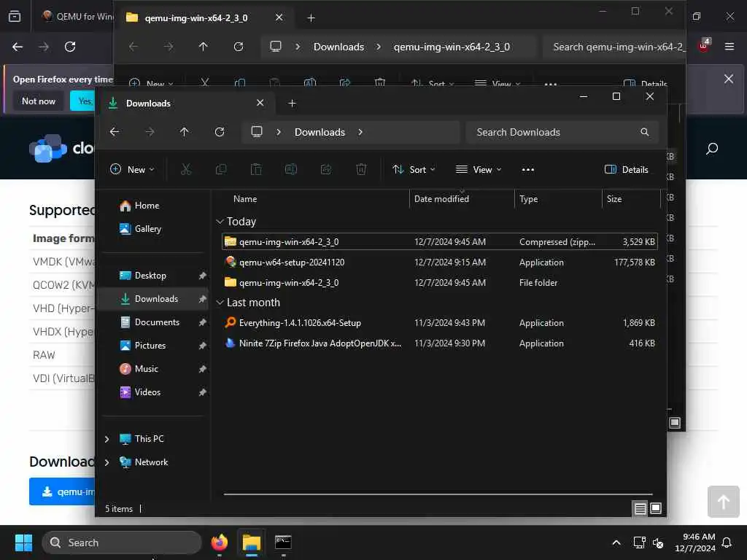
Task: Click the muted volume tray icon
Action: (658, 542)
